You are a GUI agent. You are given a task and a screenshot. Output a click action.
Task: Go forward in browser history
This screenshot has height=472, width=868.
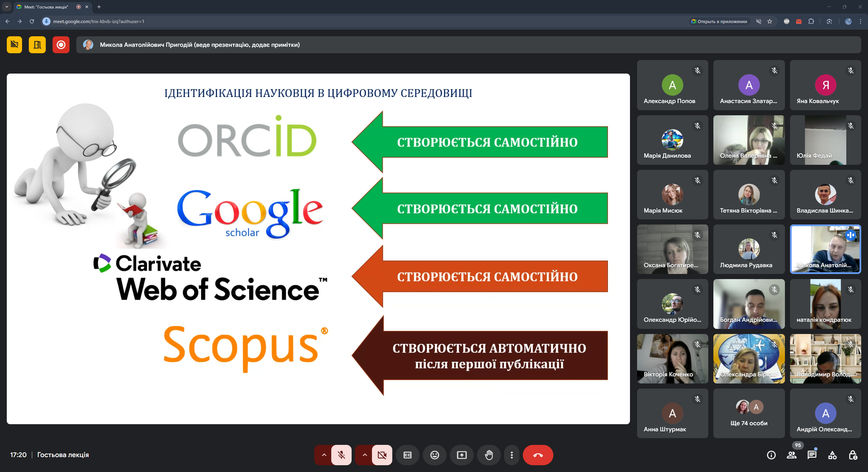point(20,21)
